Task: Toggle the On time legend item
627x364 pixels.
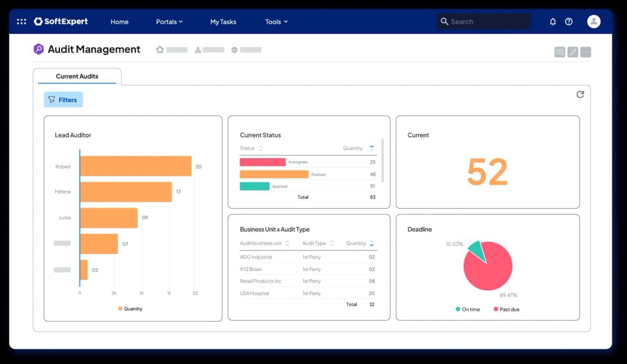Action: pos(468,309)
